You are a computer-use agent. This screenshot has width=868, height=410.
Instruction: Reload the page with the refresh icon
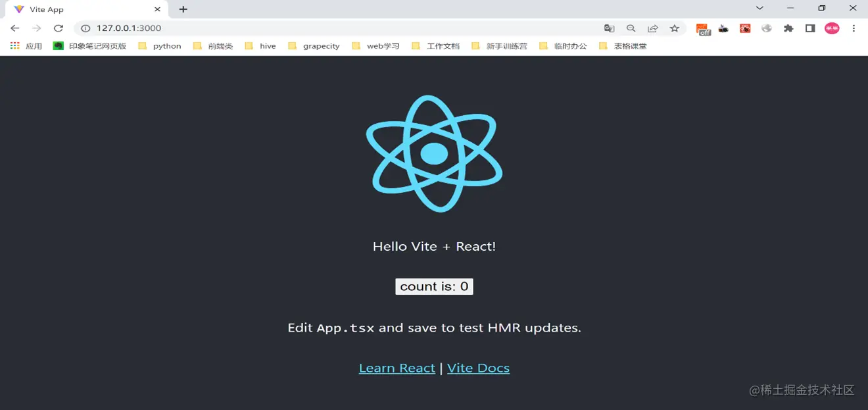point(59,28)
